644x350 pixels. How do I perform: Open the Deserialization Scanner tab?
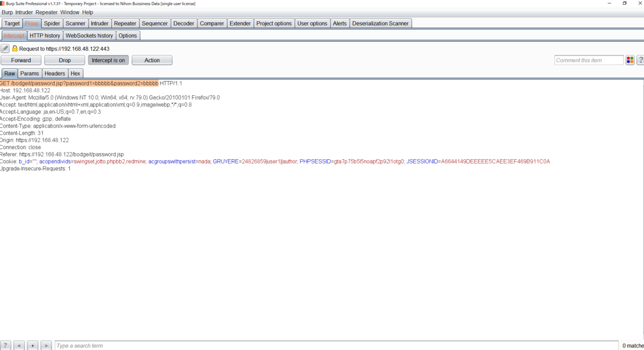click(380, 23)
